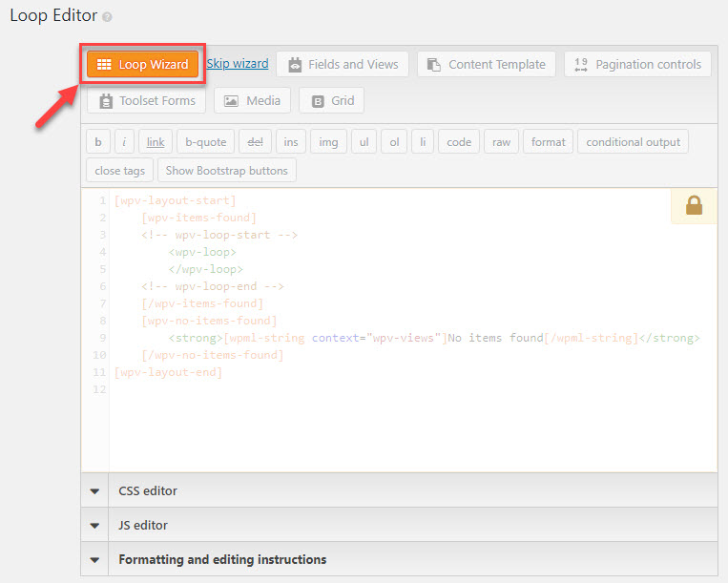Insert blockquote with b-quote button
The height and width of the screenshot is (583, 728).
[206, 141]
